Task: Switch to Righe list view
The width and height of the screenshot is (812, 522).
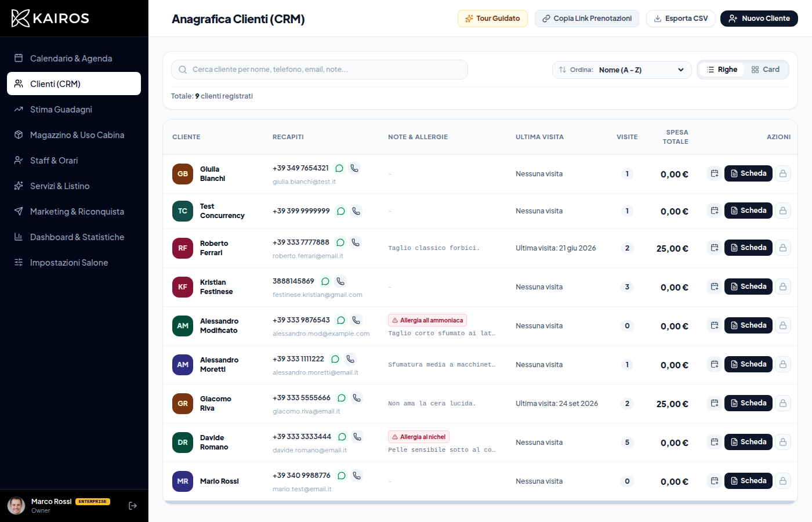Action: pyautogui.click(x=722, y=70)
